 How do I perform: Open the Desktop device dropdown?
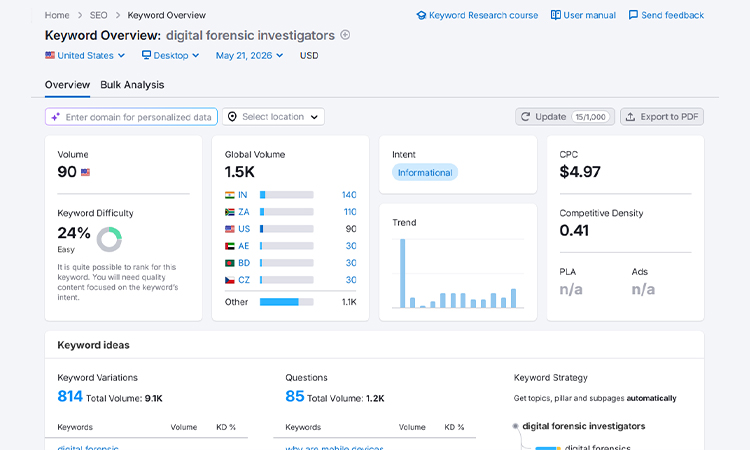coord(170,55)
